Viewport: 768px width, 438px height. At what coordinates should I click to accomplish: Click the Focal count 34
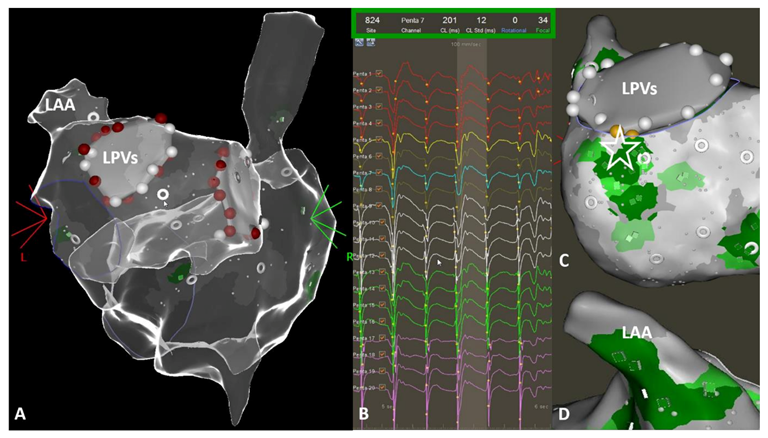pyautogui.click(x=543, y=20)
